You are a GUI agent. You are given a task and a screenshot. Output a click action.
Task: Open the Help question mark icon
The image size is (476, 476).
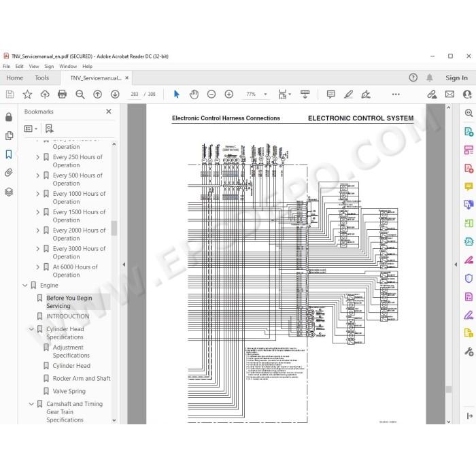click(x=413, y=78)
